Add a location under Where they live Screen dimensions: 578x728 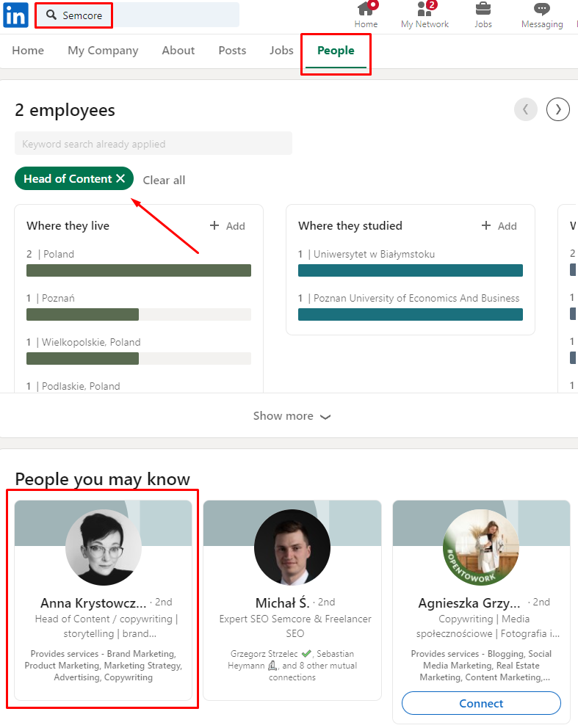[227, 225]
